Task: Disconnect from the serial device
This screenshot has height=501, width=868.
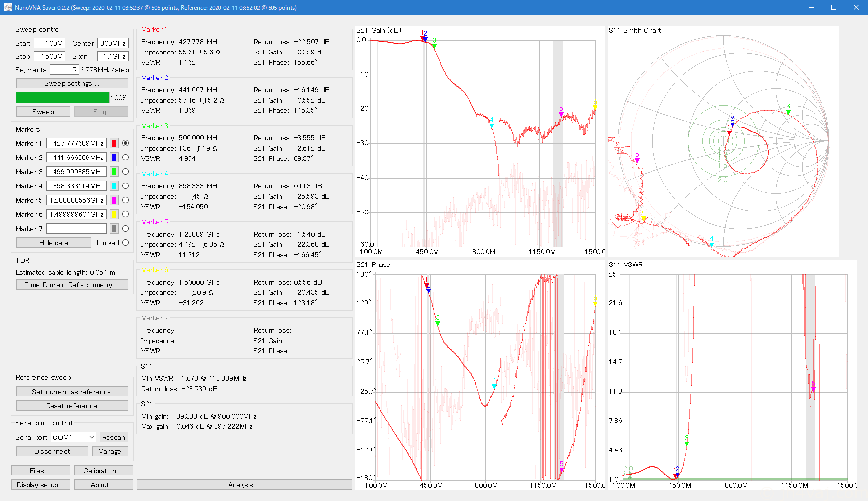Action: (52, 451)
